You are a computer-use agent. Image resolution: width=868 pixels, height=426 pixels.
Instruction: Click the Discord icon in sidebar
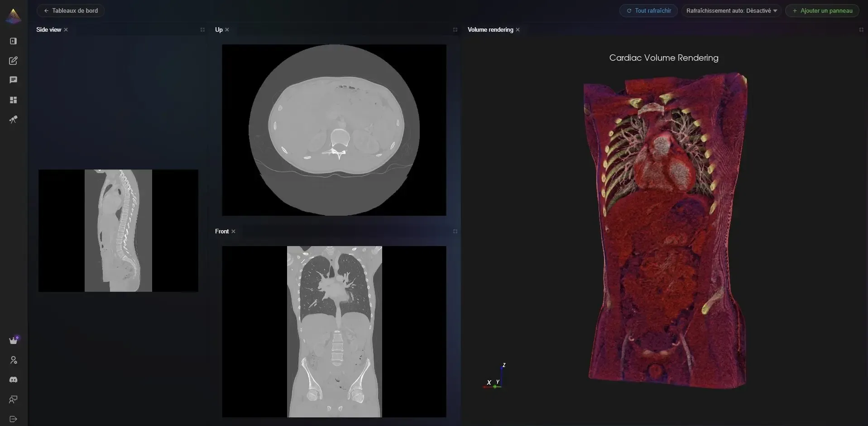13,380
